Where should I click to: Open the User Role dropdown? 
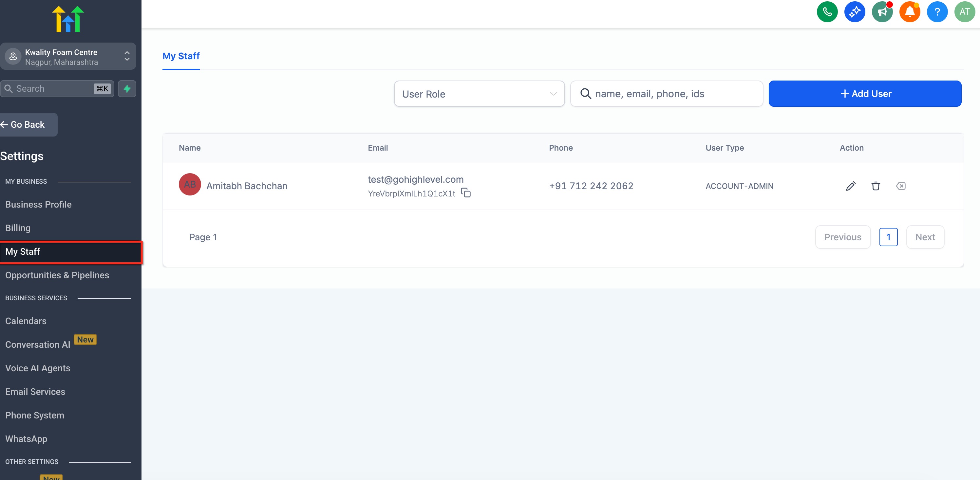pyautogui.click(x=479, y=94)
